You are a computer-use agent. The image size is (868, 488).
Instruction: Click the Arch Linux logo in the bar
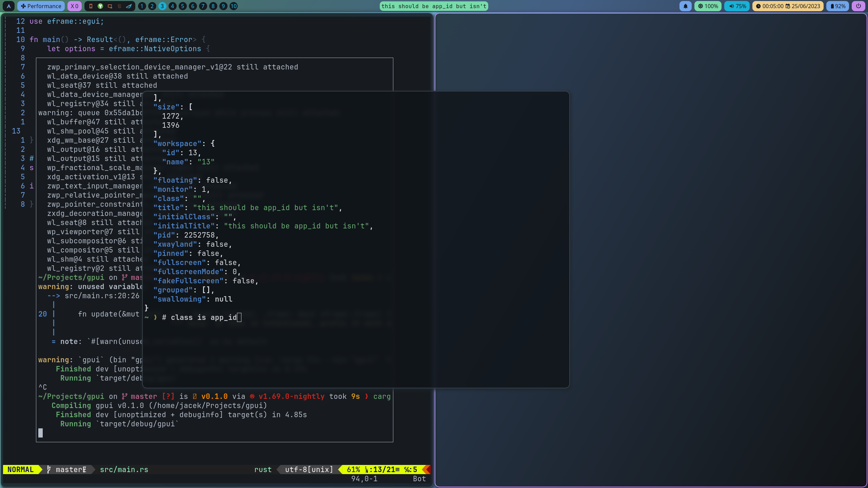[8, 6]
